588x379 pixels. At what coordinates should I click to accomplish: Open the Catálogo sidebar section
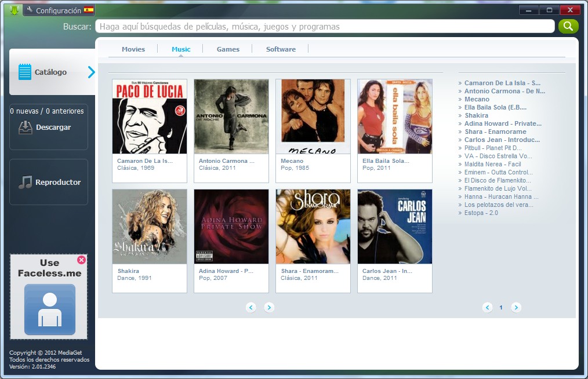[52, 72]
